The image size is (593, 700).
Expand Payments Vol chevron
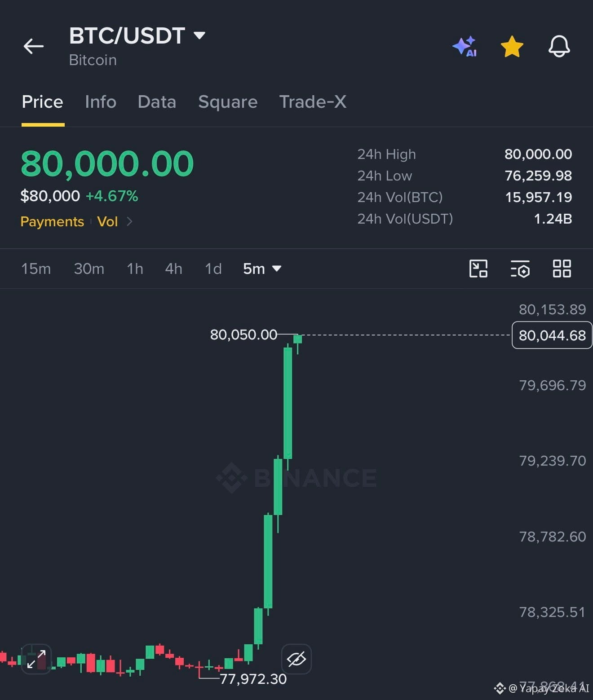pyautogui.click(x=129, y=221)
